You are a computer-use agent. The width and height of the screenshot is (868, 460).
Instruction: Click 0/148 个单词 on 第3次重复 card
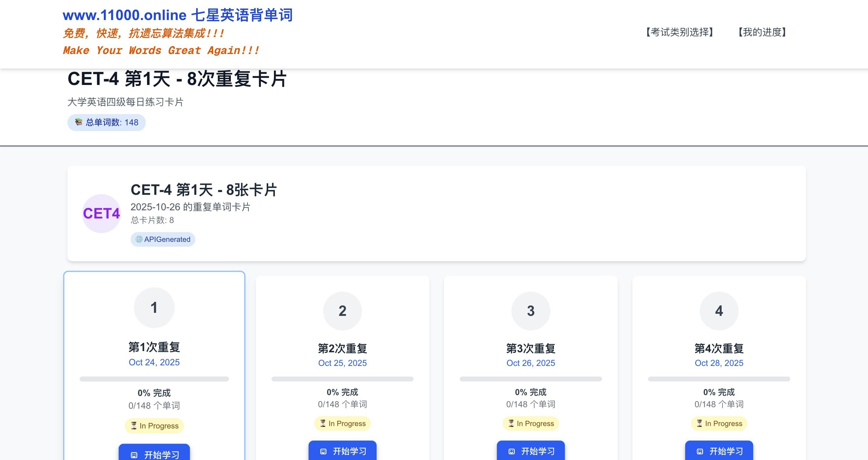click(531, 404)
